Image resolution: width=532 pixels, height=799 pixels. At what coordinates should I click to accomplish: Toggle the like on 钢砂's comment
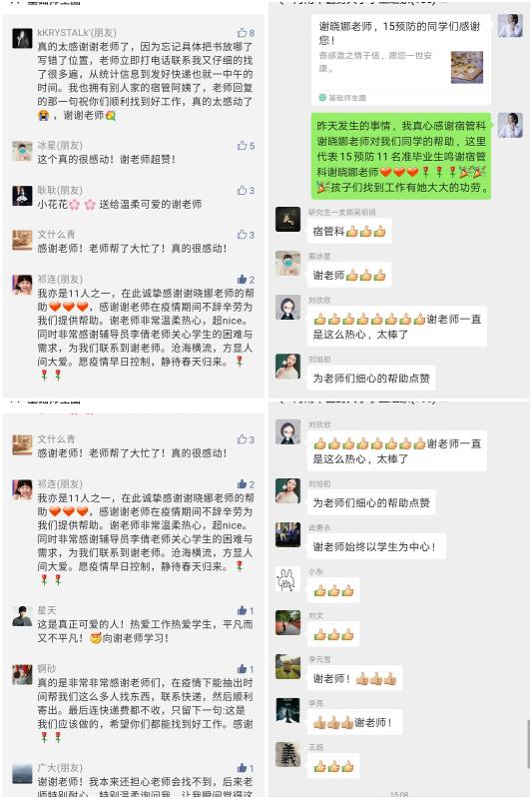point(242,668)
